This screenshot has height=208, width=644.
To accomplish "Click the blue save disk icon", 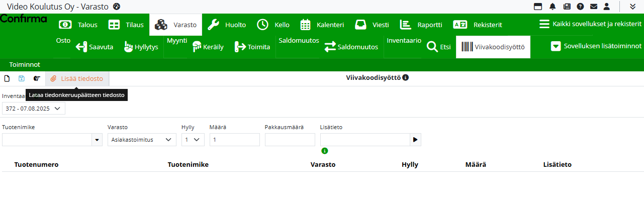I will pyautogui.click(x=22, y=78).
